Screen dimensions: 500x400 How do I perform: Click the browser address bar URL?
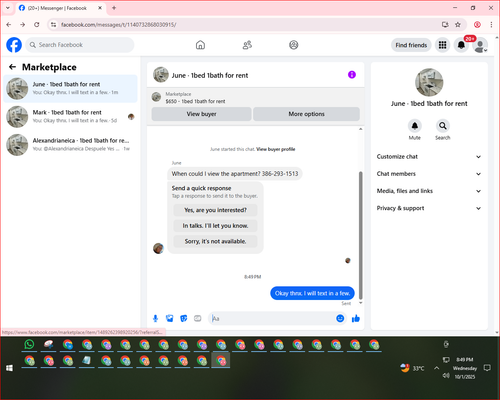click(x=119, y=25)
